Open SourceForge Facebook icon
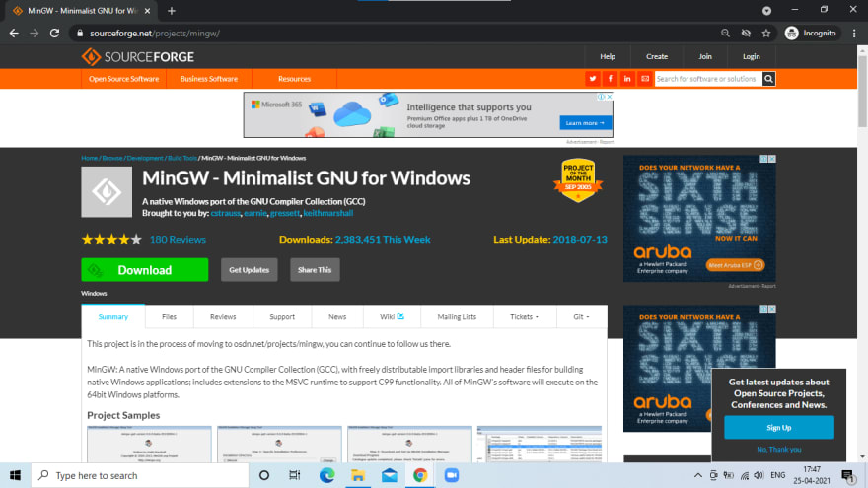 point(610,79)
